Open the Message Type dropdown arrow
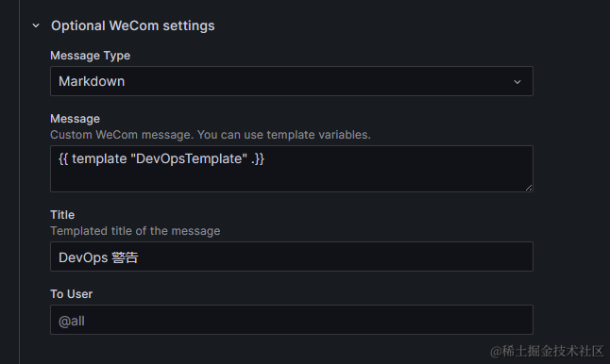Viewport: 610px width, 364px height. point(517,82)
